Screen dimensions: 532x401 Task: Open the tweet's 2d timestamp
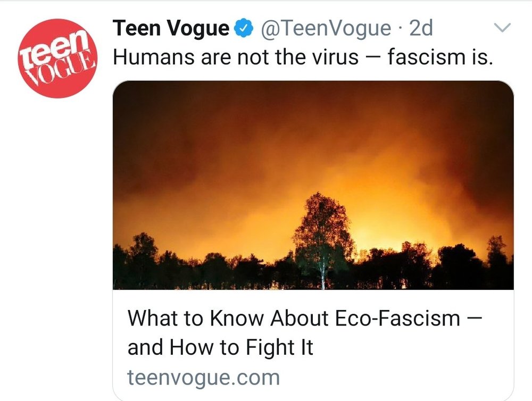pos(421,29)
